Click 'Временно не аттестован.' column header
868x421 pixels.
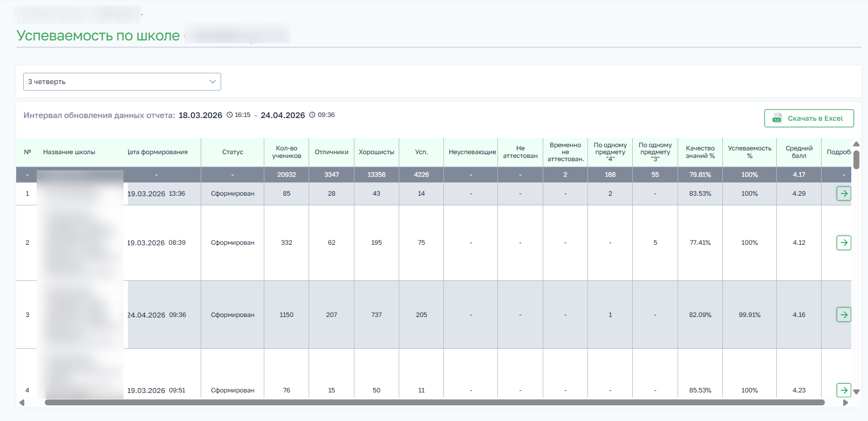(565, 152)
